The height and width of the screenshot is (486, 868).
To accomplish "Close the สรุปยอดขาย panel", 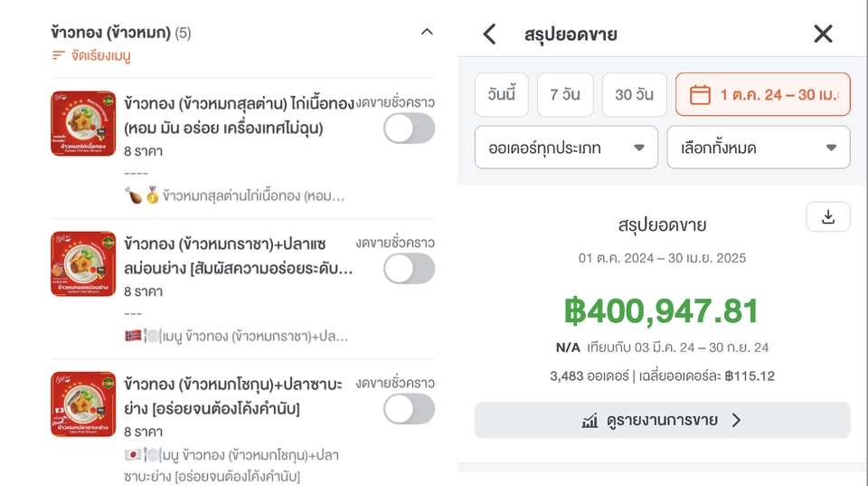I will pyautogui.click(x=823, y=34).
